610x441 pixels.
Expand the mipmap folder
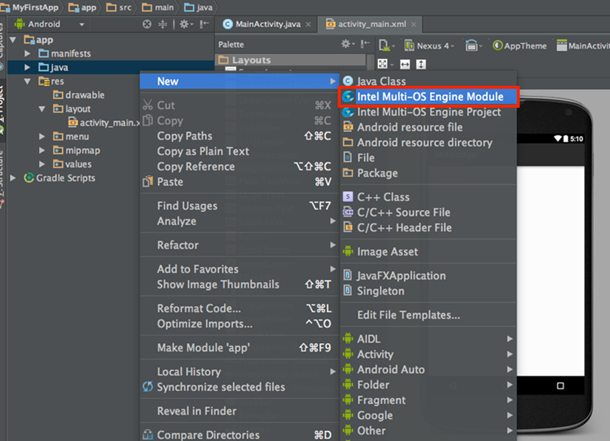[42, 150]
